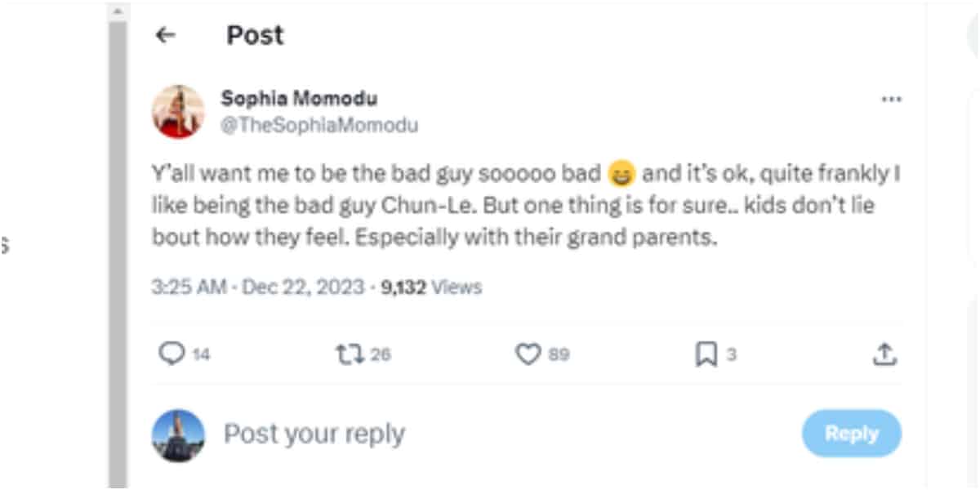
Task: View the 9,132 Views analytics
Action: point(432,287)
